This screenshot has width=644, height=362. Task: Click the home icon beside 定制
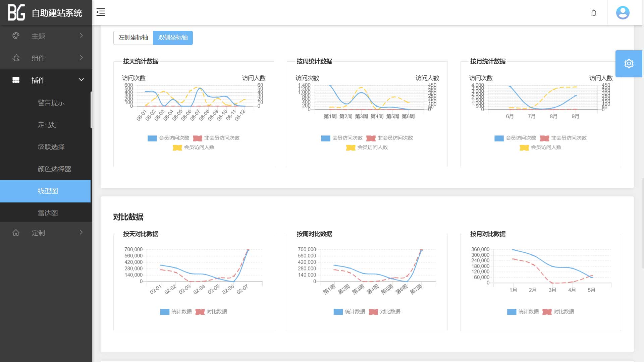click(x=16, y=233)
